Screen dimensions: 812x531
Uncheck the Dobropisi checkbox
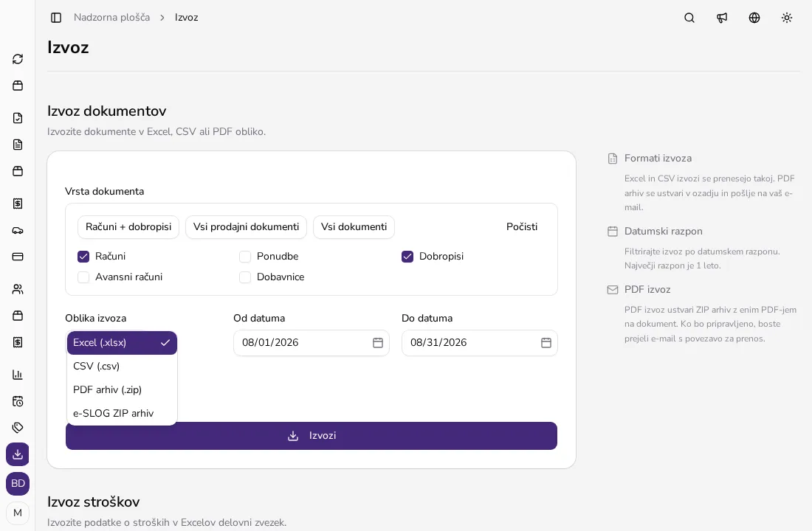[x=407, y=256]
